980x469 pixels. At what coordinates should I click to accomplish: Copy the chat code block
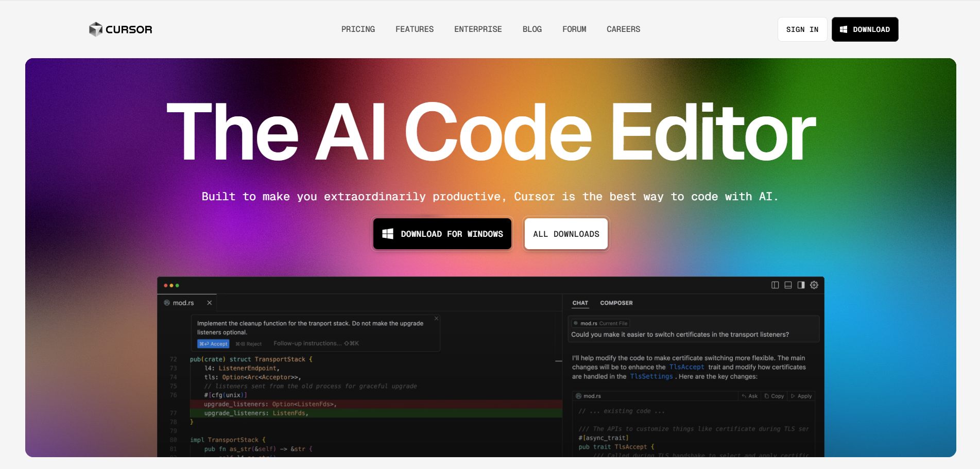775,396
